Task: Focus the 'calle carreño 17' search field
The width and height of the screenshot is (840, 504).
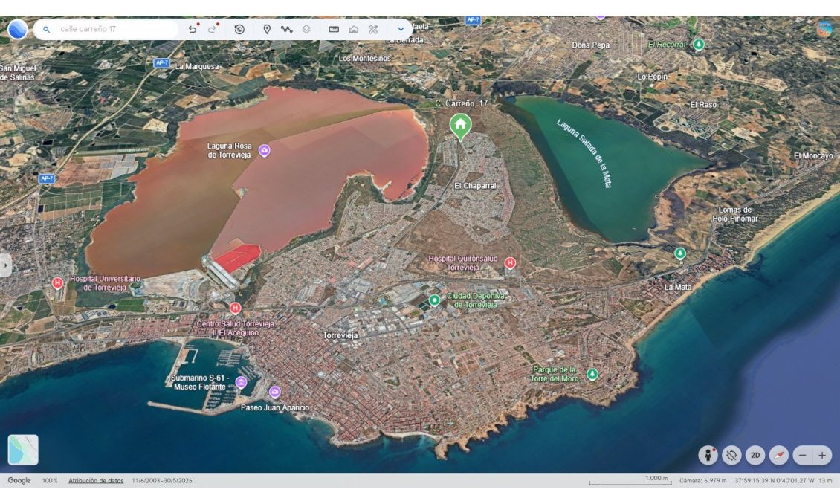Action: click(106, 29)
